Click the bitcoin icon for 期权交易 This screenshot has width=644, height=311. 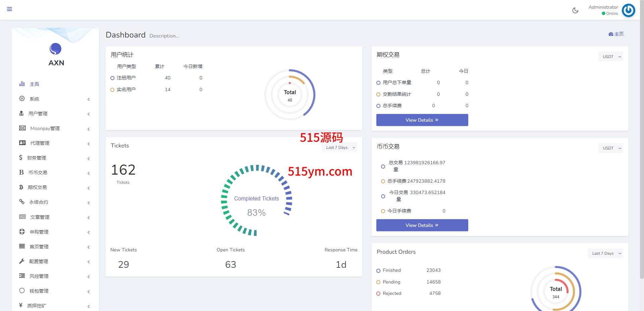coord(21,187)
